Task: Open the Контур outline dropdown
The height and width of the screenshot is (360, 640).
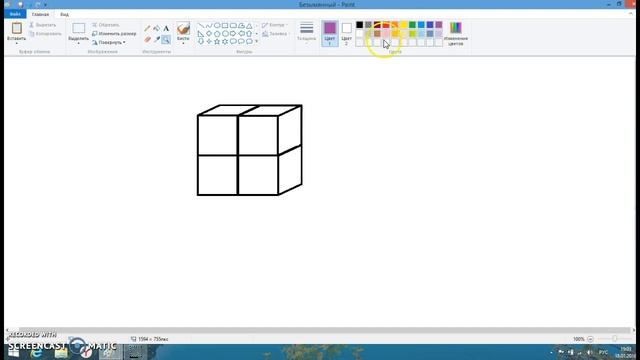Action: point(275,25)
